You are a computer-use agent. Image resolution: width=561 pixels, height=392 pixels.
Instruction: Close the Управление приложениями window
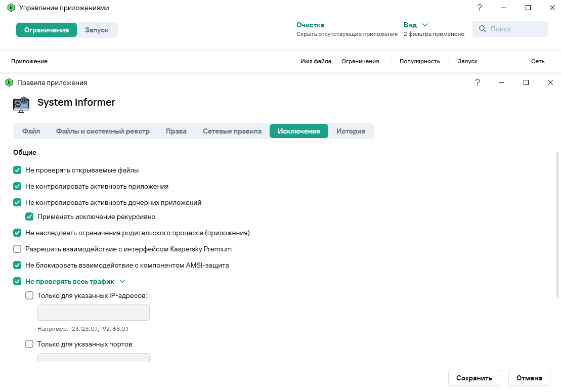point(552,8)
